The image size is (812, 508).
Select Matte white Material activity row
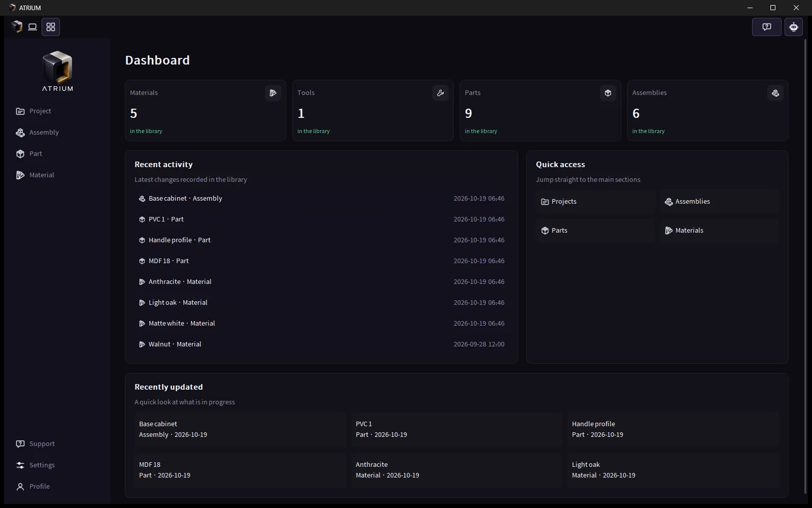pyautogui.click(x=321, y=324)
